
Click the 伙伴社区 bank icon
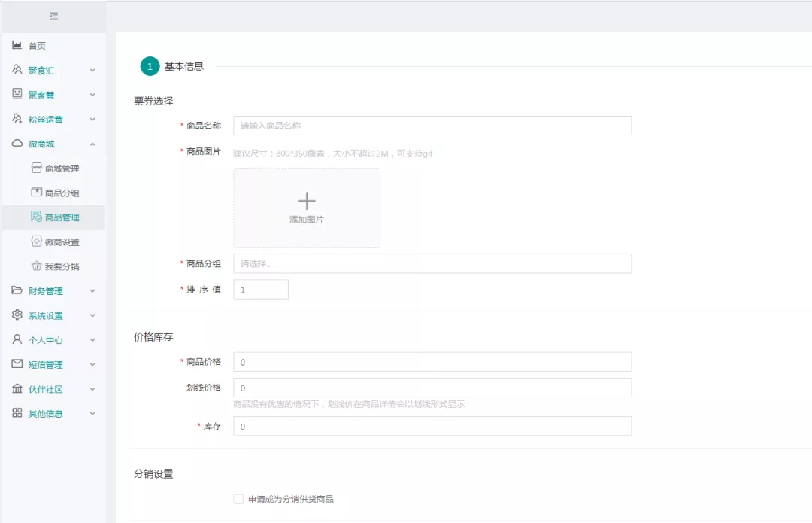(x=17, y=388)
